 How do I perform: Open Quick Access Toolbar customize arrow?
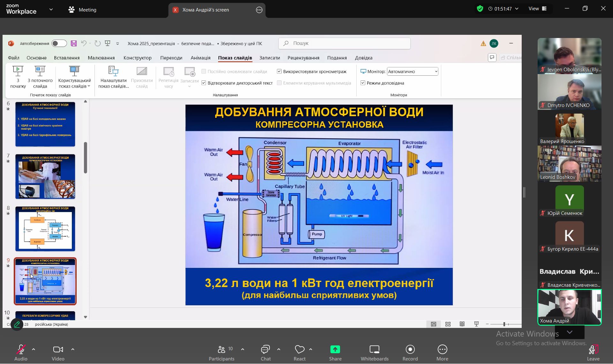click(x=117, y=43)
